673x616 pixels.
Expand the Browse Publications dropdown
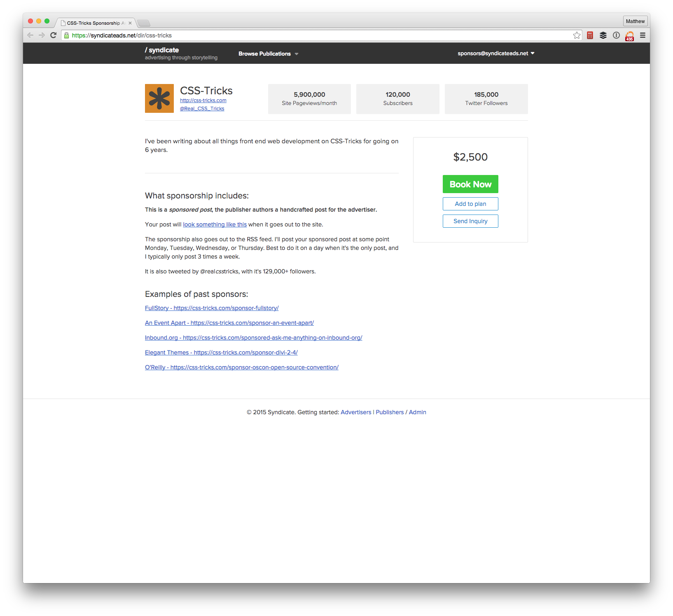268,54
